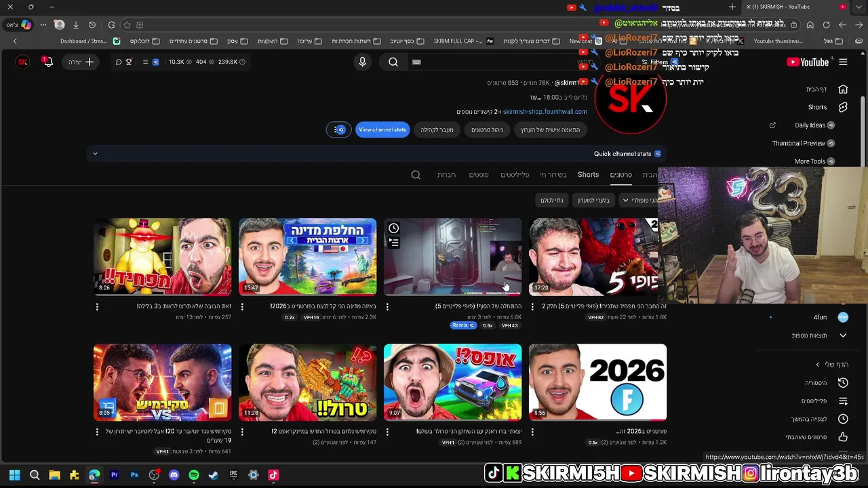
Task: Switch to the פוסטים tab
Action: click(x=479, y=175)
